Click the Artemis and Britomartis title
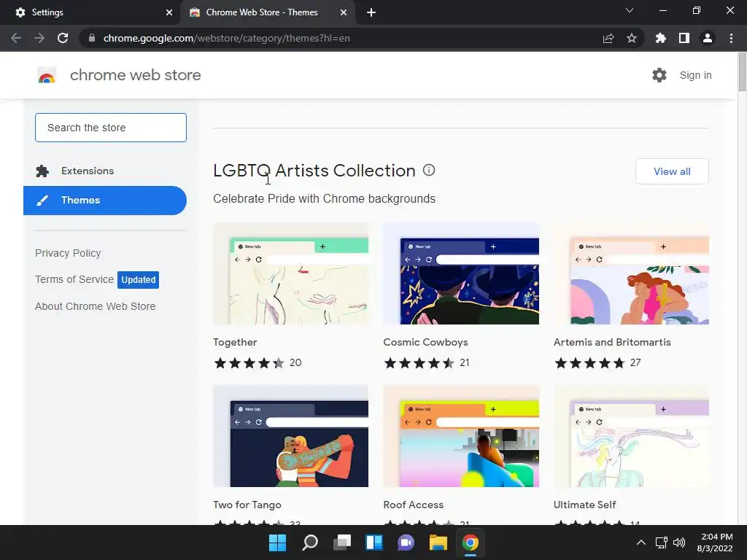747x560 pixels. (612, 343)
